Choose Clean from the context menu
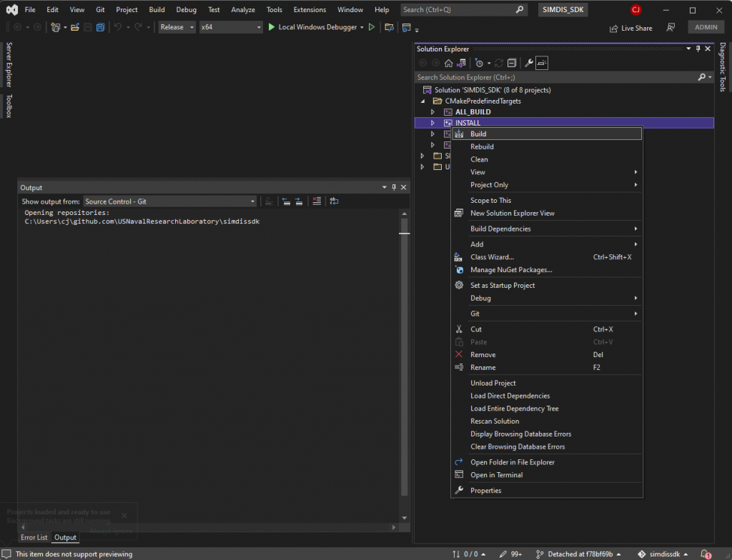732x560 pixels. tap(547, 159)
